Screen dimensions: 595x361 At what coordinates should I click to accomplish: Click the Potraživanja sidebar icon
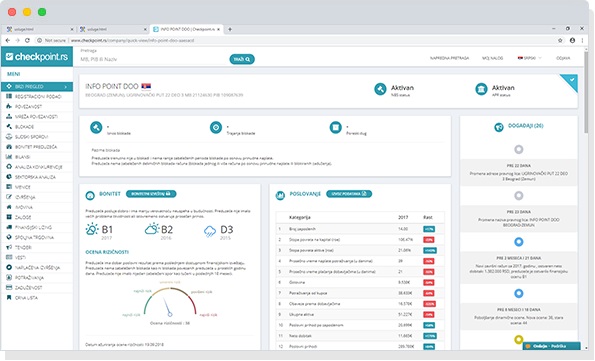(x=9, y=277)
